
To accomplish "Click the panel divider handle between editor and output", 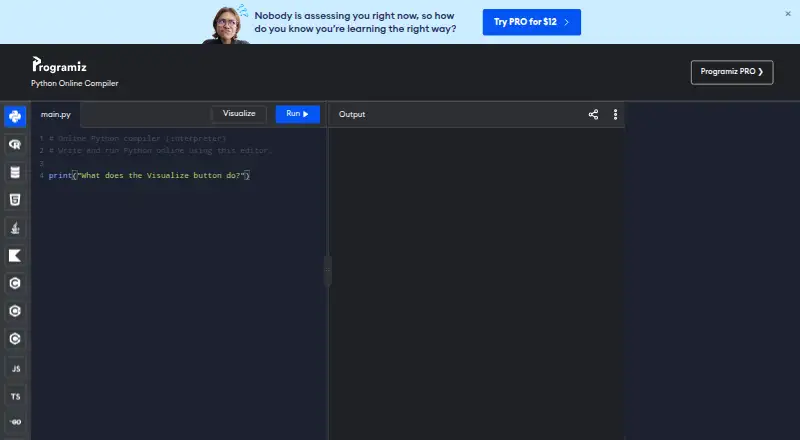I will [x=328, y=271].
